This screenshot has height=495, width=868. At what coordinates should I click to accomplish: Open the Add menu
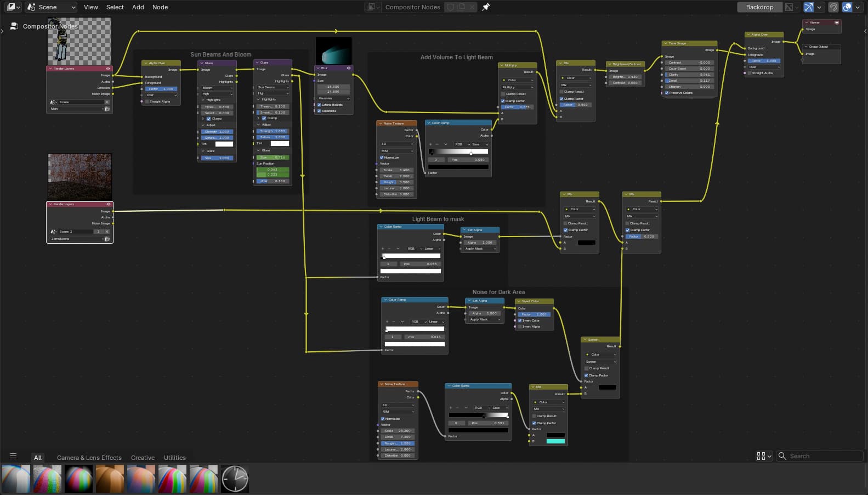tap(138, 7)
